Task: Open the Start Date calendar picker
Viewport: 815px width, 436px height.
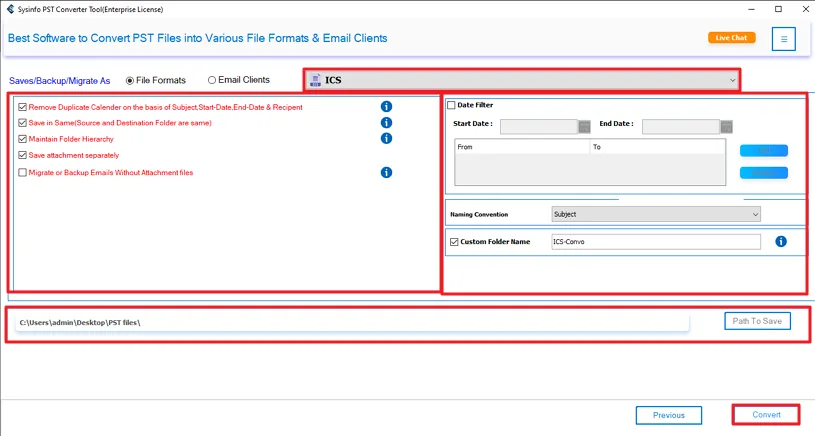Action: (584, 126)
